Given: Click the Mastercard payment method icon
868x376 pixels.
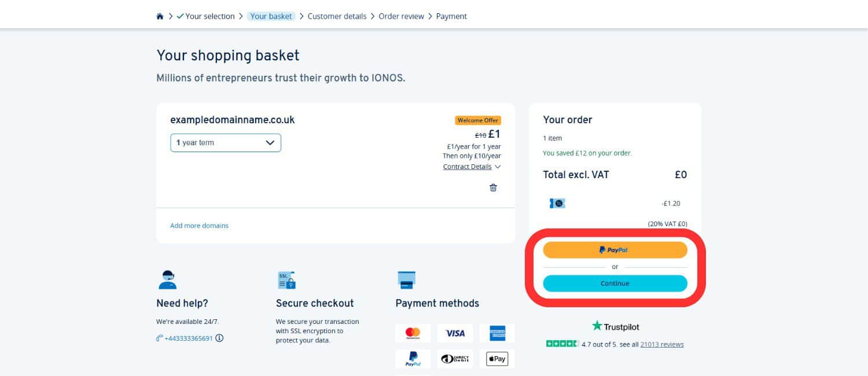Looking at the screenshot, I should pyautogui.click(x=413, y=333).
